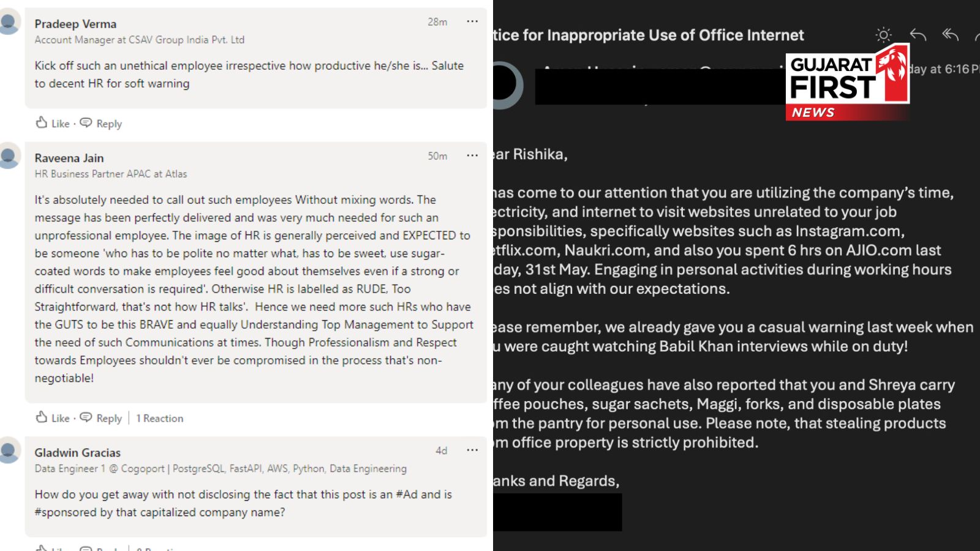Screen dimensions: 980x551
Task: Open the overflow menu on Raveena Jain's comment
Action: tap(472, 156)
